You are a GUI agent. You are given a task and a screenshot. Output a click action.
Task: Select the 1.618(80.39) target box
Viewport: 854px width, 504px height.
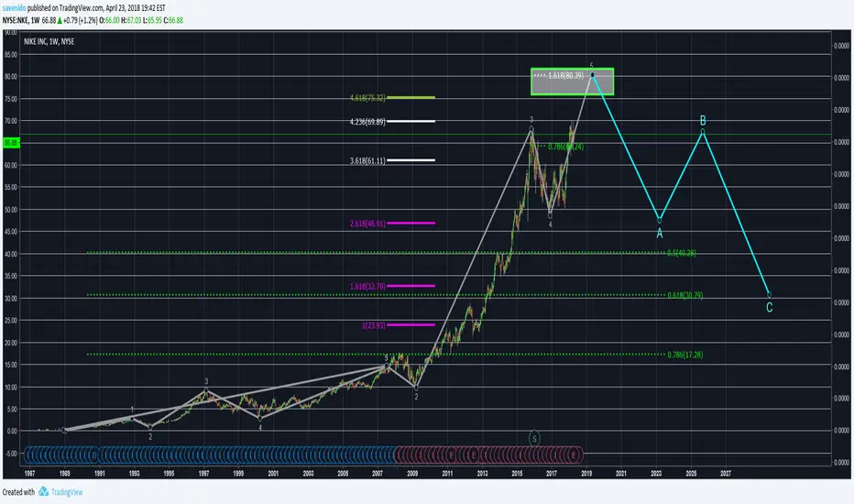pyautogui.click(x=573, y=82)
